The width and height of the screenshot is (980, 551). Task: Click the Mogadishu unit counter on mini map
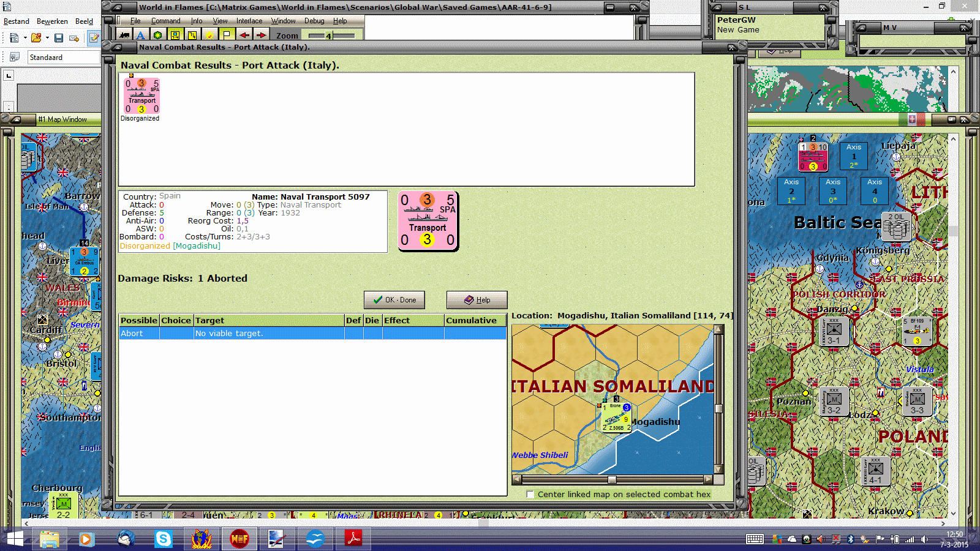pyautogui.click(x=616, y=416)
